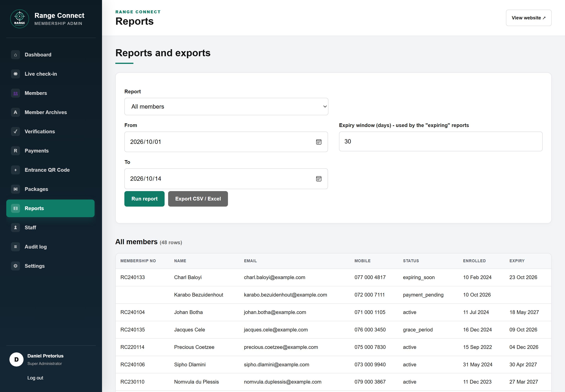Open the View website link

pos(529,18)
